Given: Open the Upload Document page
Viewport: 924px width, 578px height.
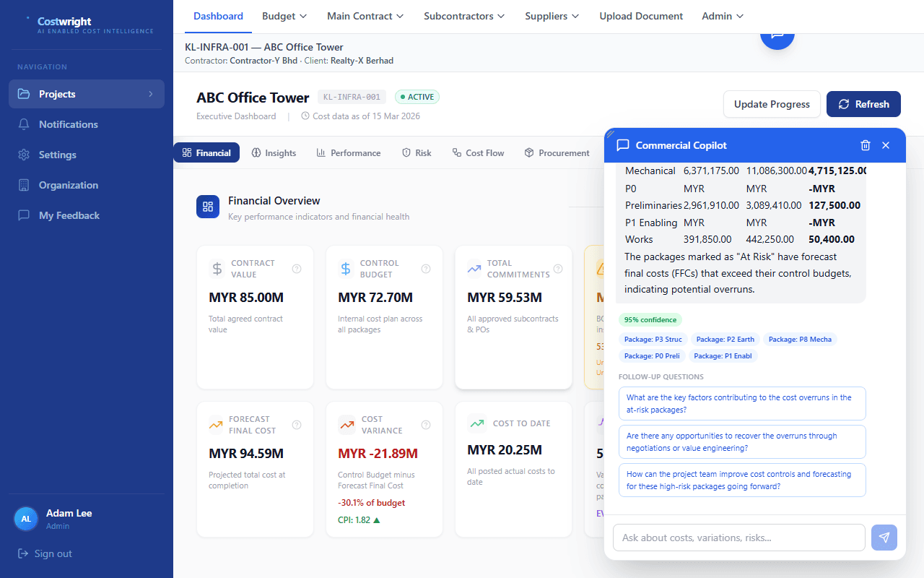Looking at the screenshot, I should 641,16.
